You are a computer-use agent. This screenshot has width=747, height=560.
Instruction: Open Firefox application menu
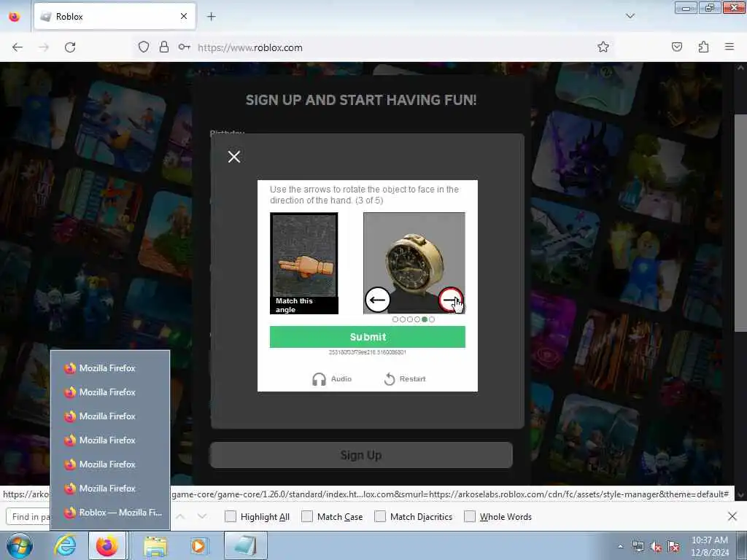729,47
